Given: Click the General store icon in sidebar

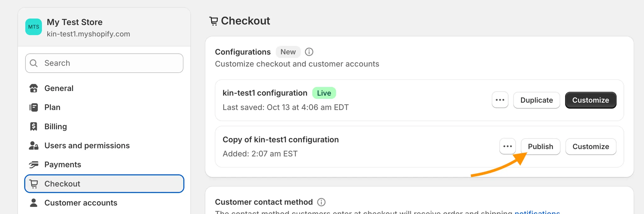Looking at the screenshot, I should click(x=34, y=88).
